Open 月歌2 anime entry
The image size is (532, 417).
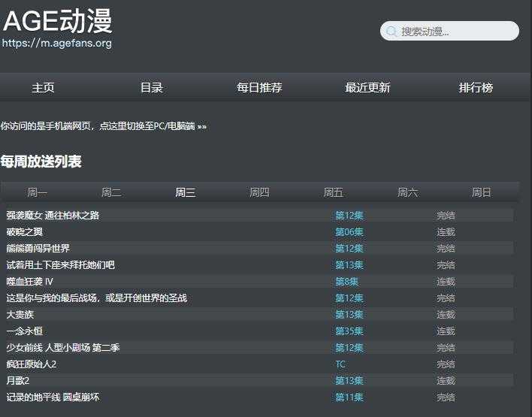17,381
